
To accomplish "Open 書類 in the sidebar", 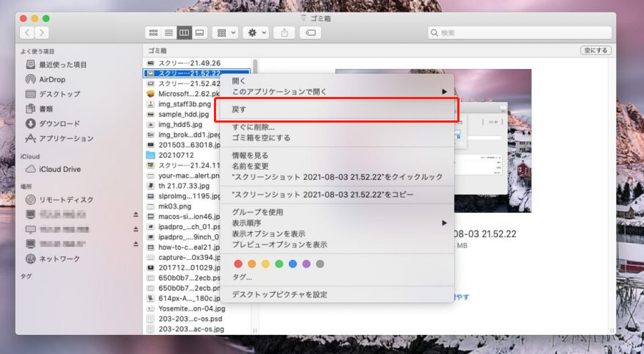I will pyautogui.click(x=39, y=109).
